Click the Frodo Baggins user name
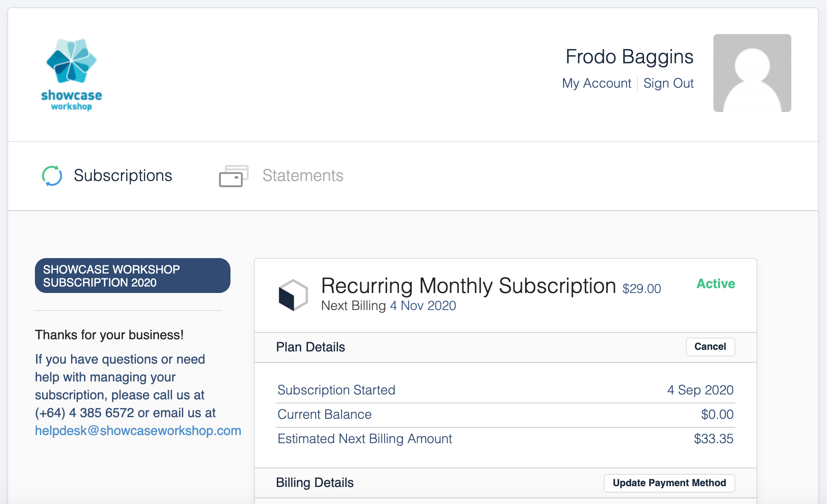The image size is (827, 504). [x=629, y=56]
